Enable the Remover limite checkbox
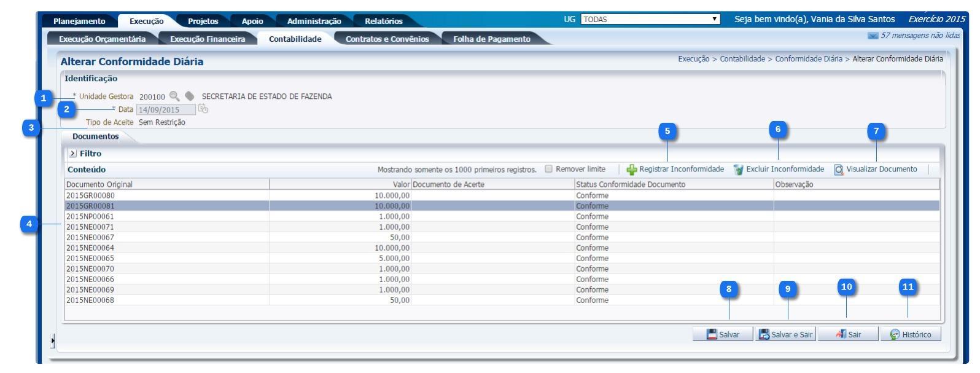The height and width of the screenshot is (373, 980). point(549,169)
